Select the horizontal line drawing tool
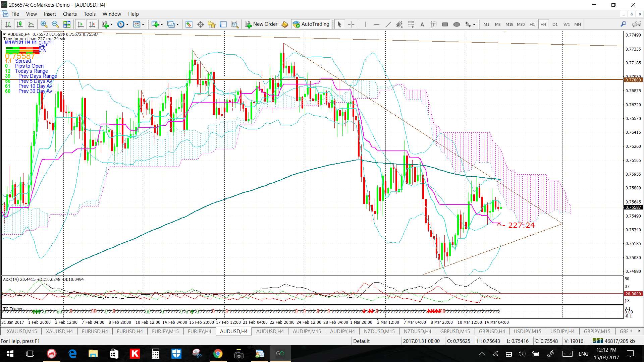The width and height of the screenshot is (644, 362). point(377,24)
